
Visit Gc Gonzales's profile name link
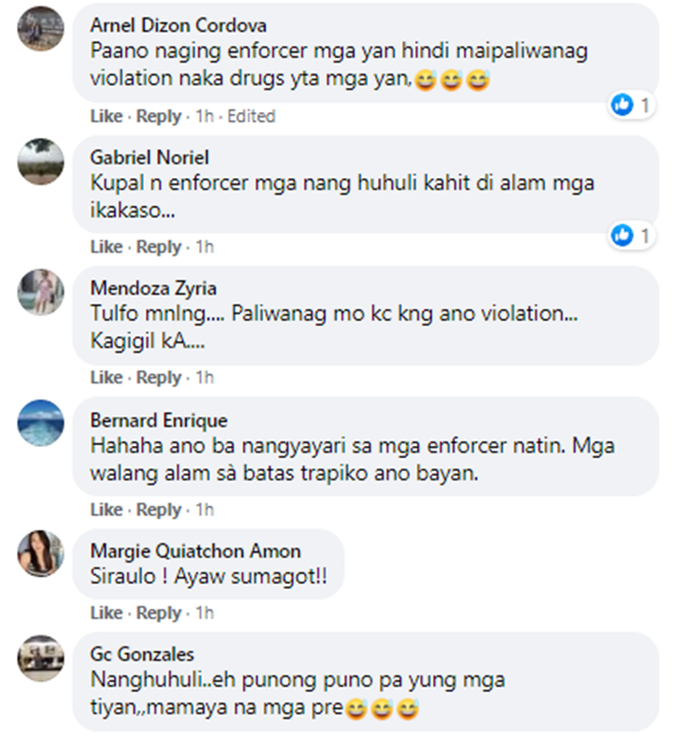pos(142,654)
